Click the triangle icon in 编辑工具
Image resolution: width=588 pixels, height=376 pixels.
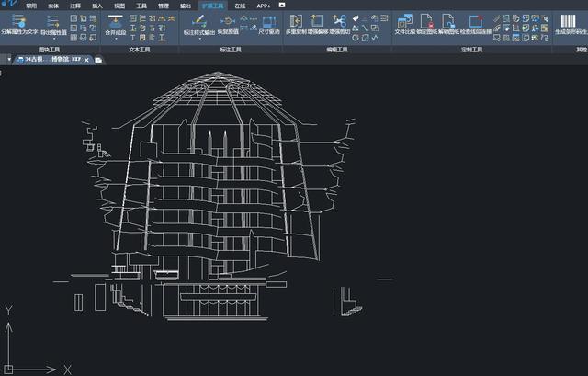[356, 28]
